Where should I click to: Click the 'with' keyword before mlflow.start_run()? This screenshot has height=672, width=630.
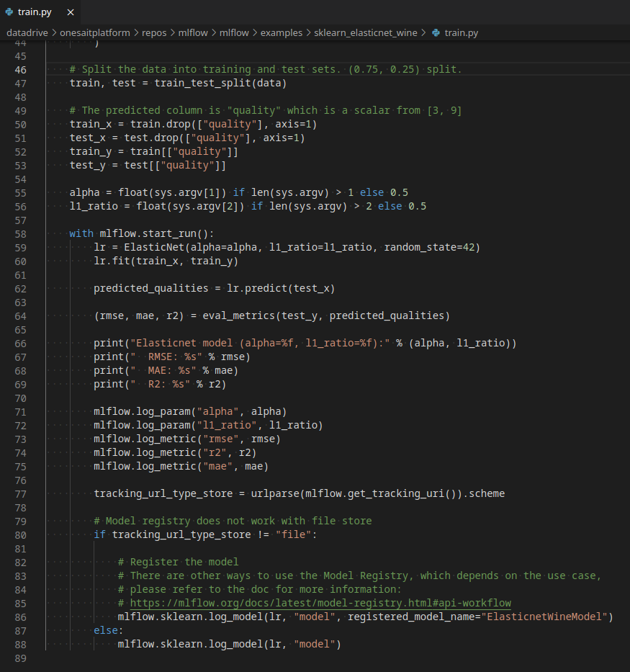point(81,233)
